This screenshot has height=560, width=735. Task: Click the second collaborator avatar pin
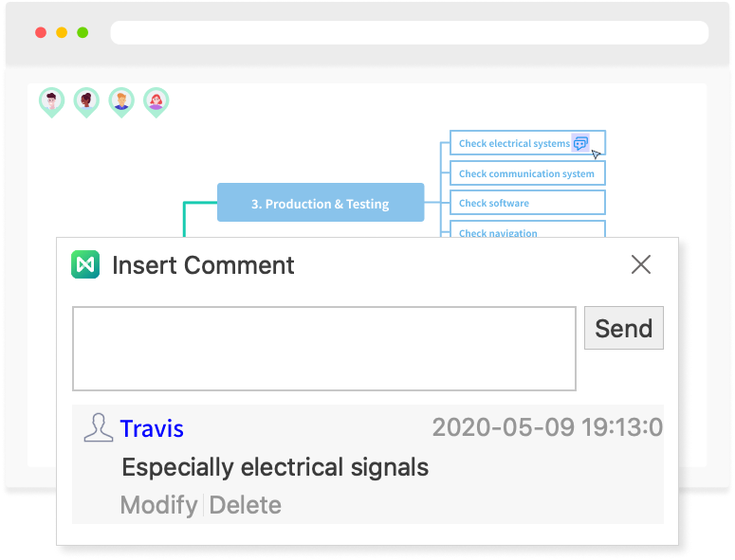click(86, 100)
